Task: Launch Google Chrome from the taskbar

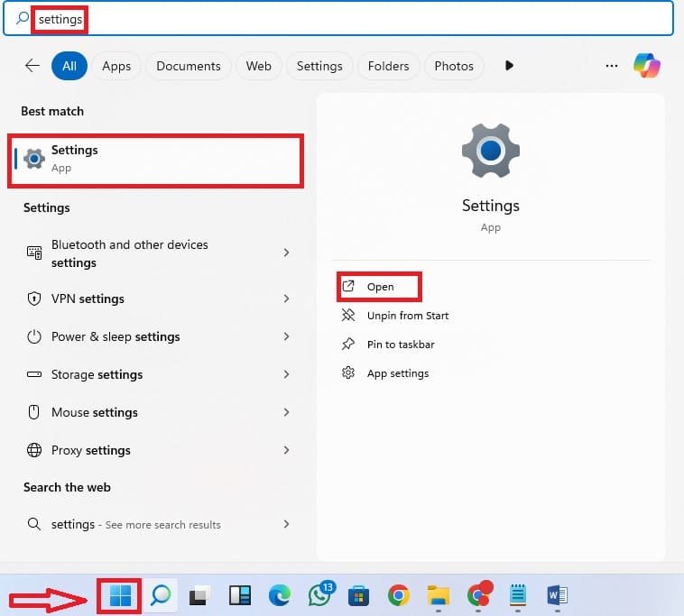Action: click(x=398, y=595)
